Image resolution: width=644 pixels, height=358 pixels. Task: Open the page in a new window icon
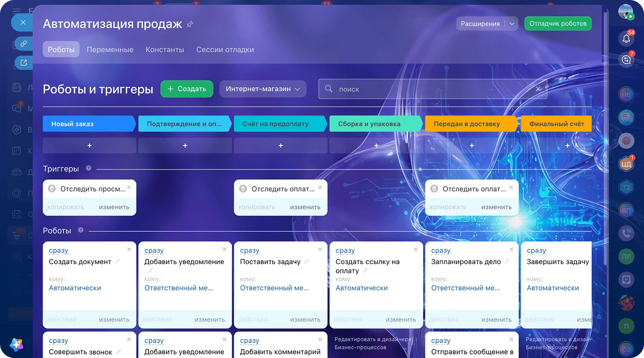click(23, 63)
